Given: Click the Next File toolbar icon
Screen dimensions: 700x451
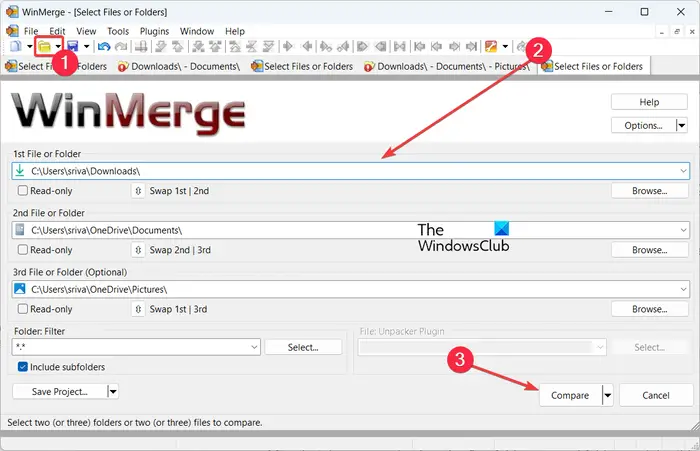Looking at the screenshot, I should pyautogui.click(x=454, y=46).
